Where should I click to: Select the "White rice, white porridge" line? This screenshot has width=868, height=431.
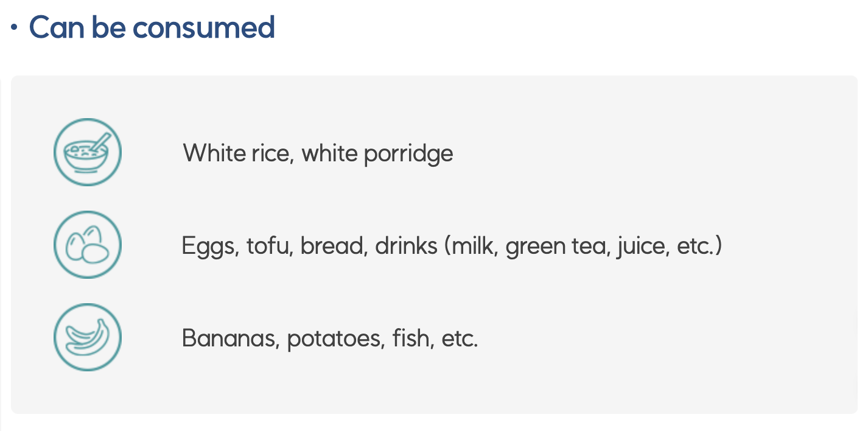[x=318, y=154]
